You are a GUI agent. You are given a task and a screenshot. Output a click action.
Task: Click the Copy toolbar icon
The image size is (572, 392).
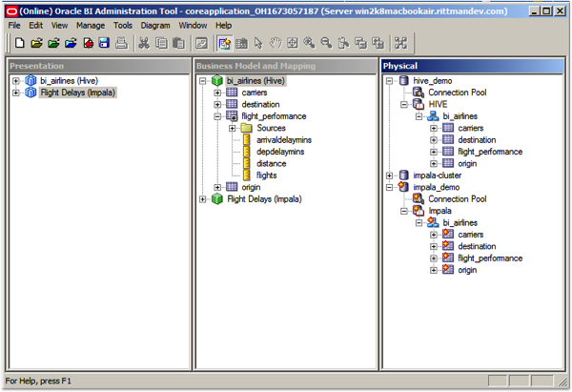(161, 43)
